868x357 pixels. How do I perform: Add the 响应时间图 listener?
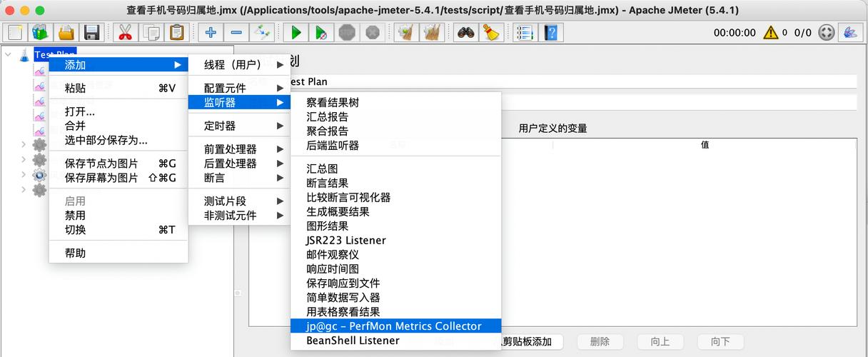tap(396, 268)
